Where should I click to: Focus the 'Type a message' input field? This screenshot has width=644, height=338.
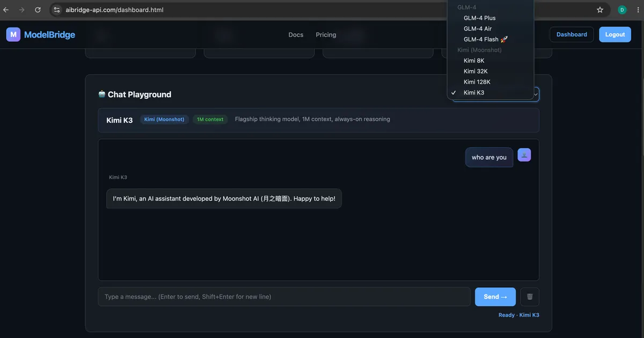click(284, 297)
